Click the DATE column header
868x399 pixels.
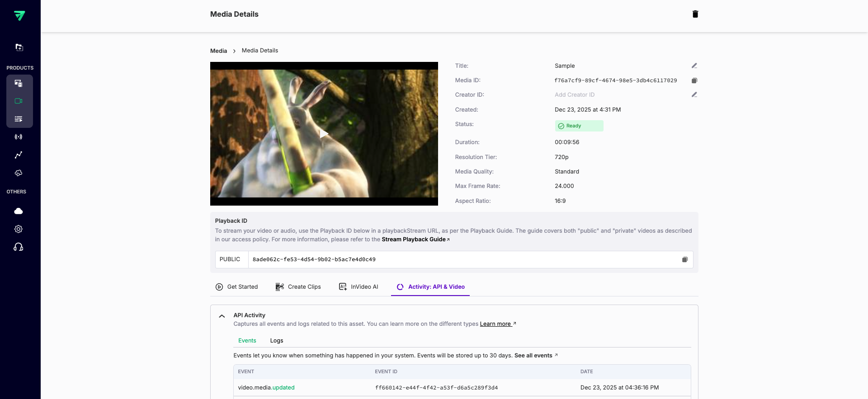point(586,372)
